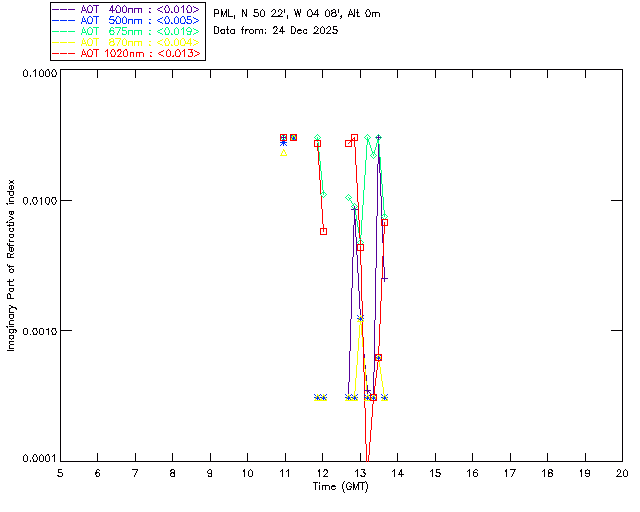Click the red square marker at 0.0006 level
640x512 pixels.
click(378, 358)
